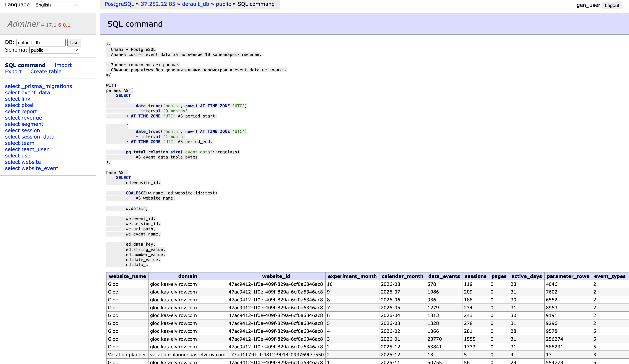Image resolution: width=629 pixels, height=364 pixels.
Task: Click pg_total_relation_size function in SQL code
Action: [x=153, y=152]
